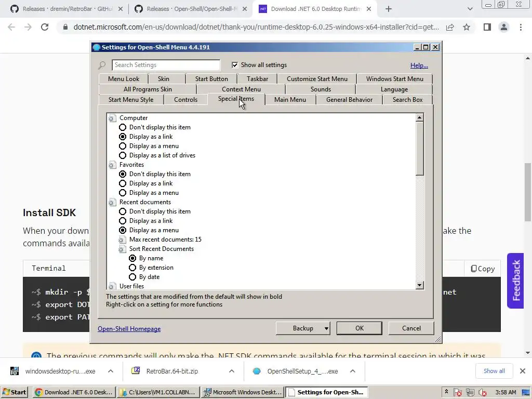Click the Open-Shell title bar shell icon
Screen dimensions: 532x399
click(96, 47)
